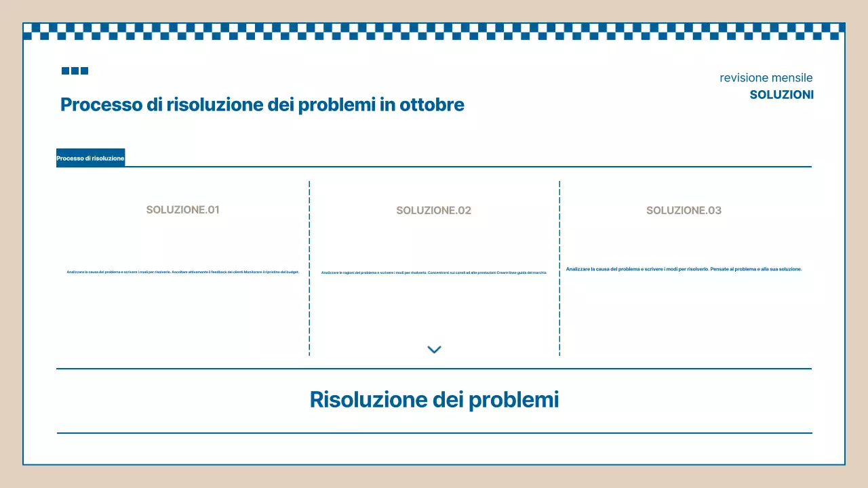The height and width of the screenshot is (488, 868).
Task: Expand the chevron arrow below SOLUZIONE.02
Action: [434, 349]
